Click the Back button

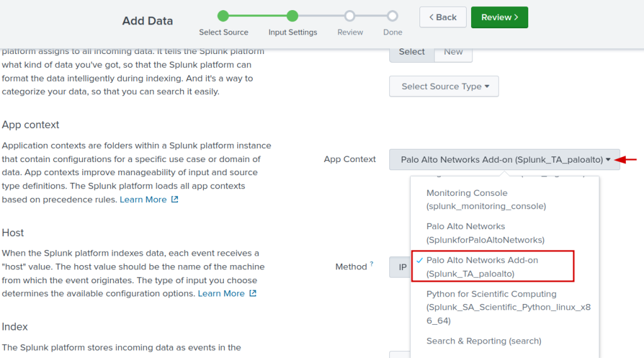443,17
